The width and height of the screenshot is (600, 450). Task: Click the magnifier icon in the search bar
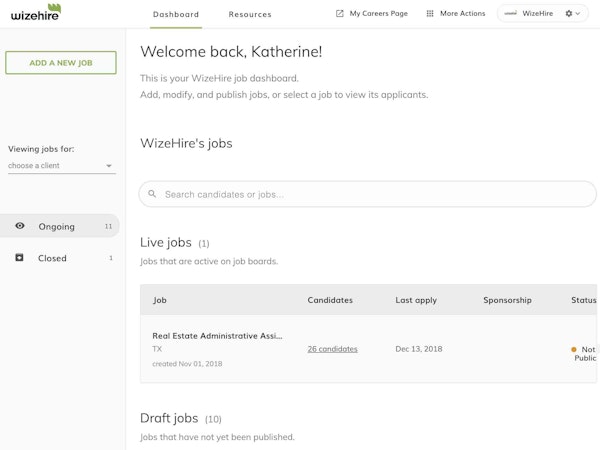point(152,194)
